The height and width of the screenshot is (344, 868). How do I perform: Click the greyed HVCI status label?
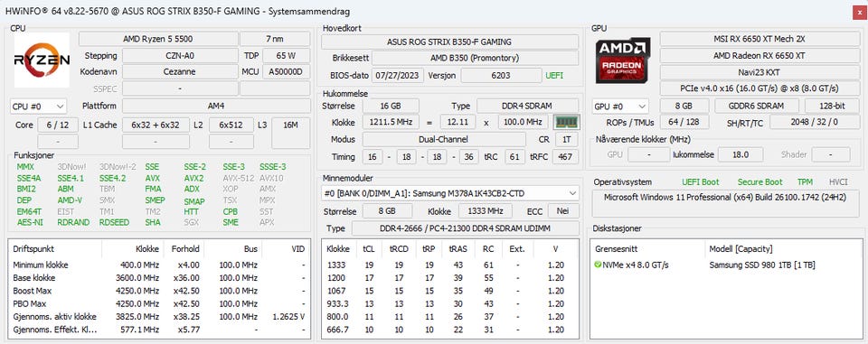click(x=838, y=182)
